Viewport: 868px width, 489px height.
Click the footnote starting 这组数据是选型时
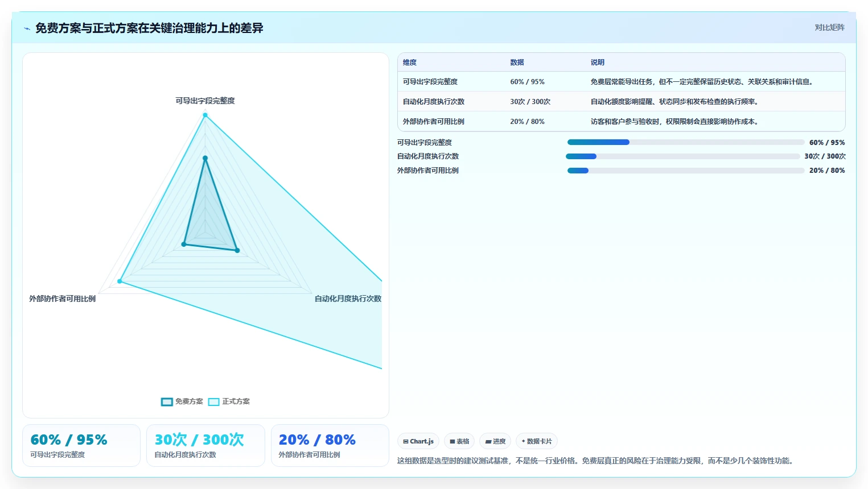coord(596,461)
